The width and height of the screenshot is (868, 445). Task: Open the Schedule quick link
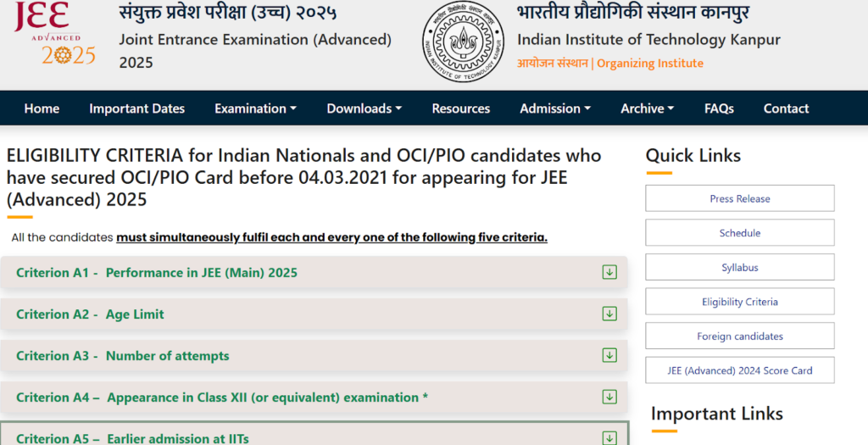(739, 232)
